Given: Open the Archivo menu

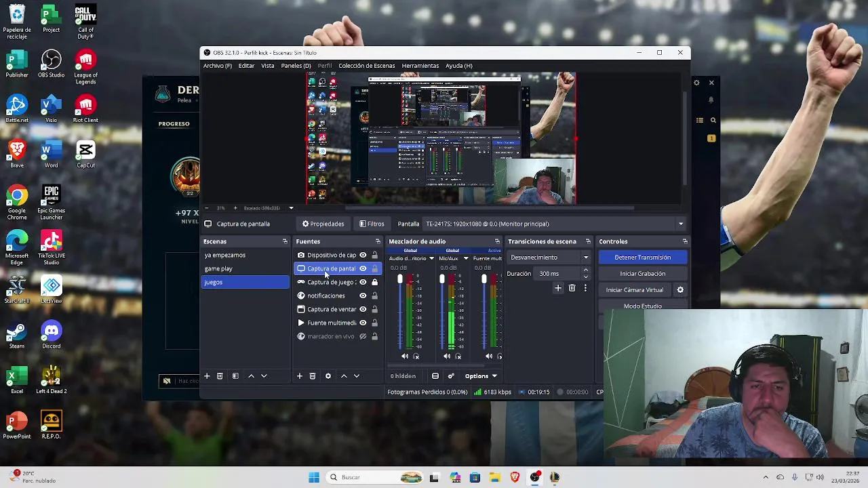Looking at the screenshot, I should [x=218, y=66].
